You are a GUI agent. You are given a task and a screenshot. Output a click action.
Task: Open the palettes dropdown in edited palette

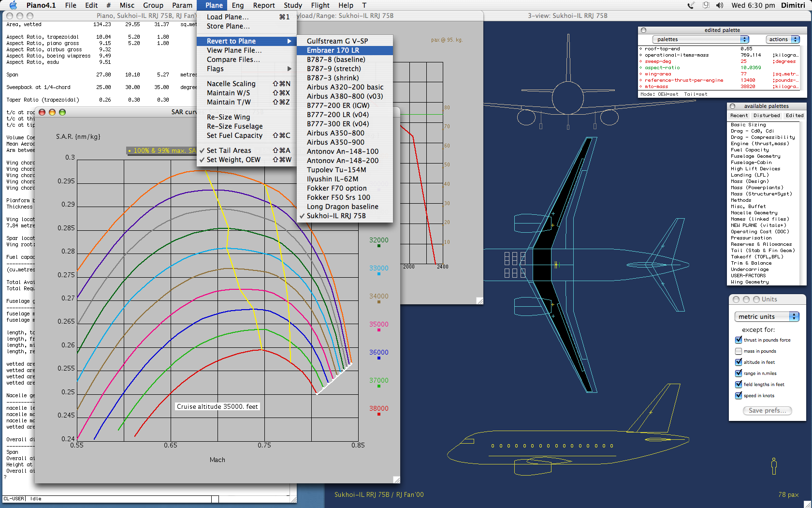(x=700, y=39)
